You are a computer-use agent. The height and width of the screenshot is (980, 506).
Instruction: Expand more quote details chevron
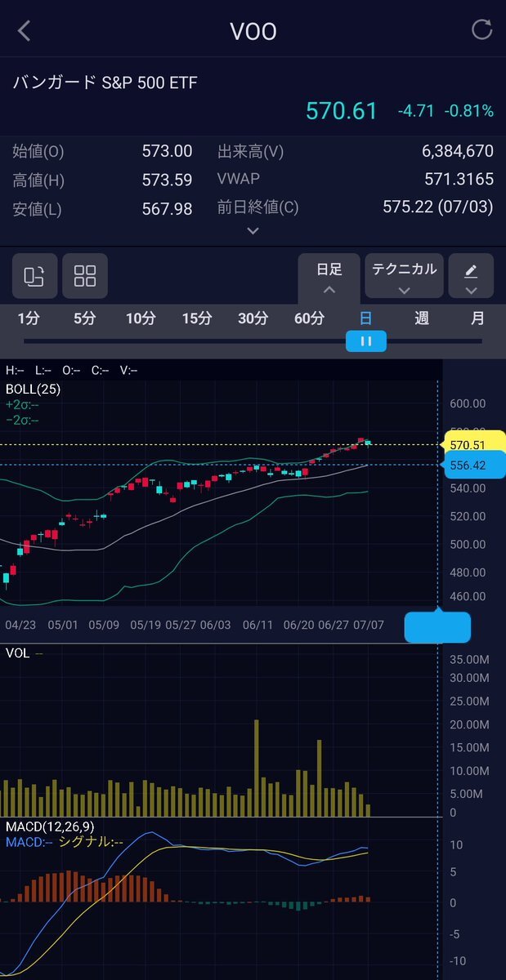[253, 231]
